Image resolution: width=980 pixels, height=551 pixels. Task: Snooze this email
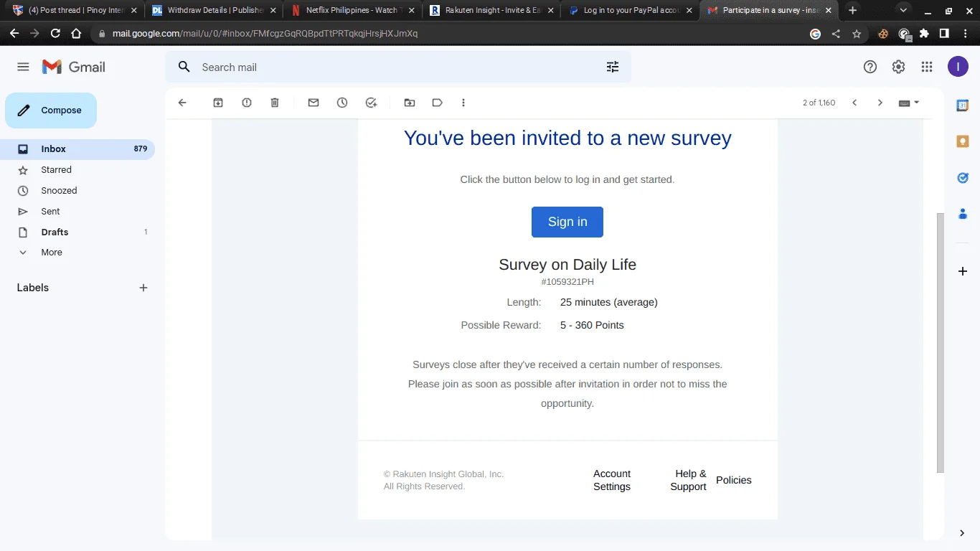[342, 103]
